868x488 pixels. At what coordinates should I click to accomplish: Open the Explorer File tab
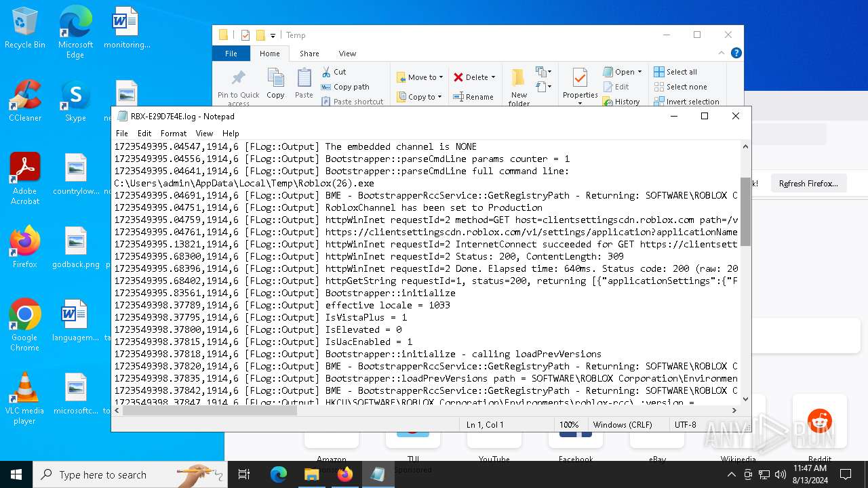click(231, 54)
